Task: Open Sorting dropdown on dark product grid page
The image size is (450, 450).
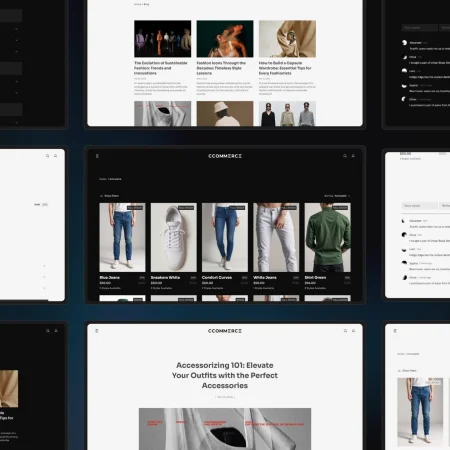Action: [337, 196]
